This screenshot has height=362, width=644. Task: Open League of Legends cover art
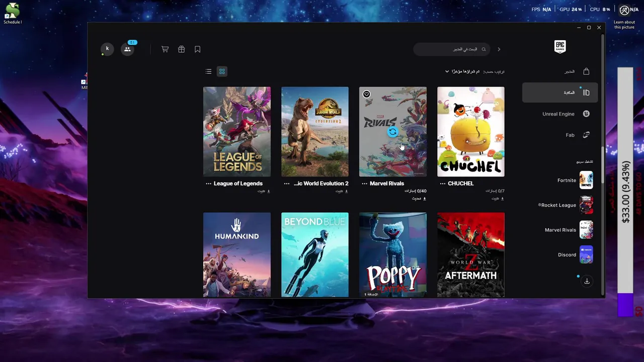click(x=237, y=132)
